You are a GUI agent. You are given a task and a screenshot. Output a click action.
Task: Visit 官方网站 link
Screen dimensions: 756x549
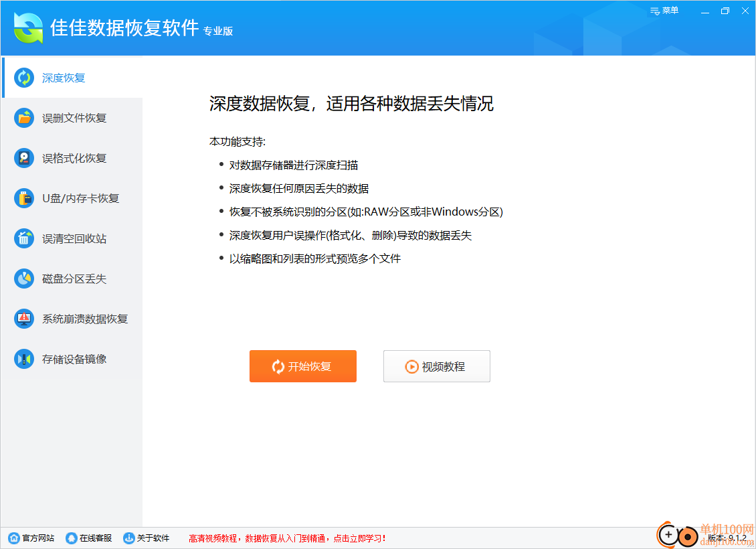[32, 538]
